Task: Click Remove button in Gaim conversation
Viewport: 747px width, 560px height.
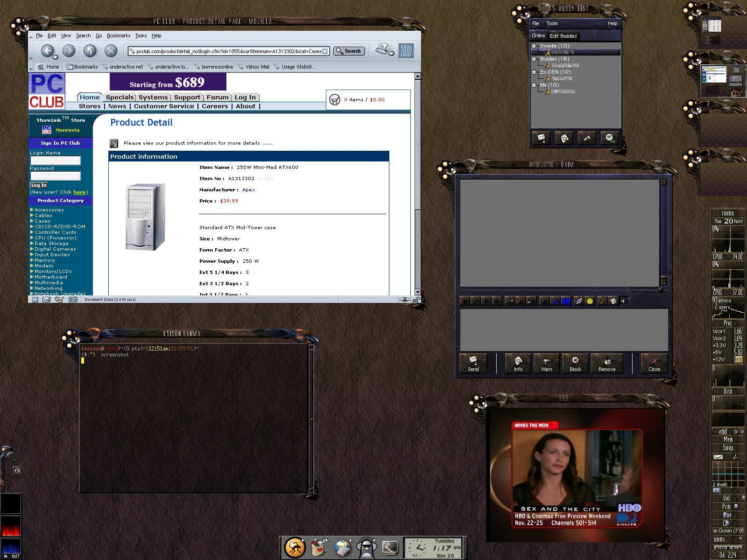Action: 607,363
